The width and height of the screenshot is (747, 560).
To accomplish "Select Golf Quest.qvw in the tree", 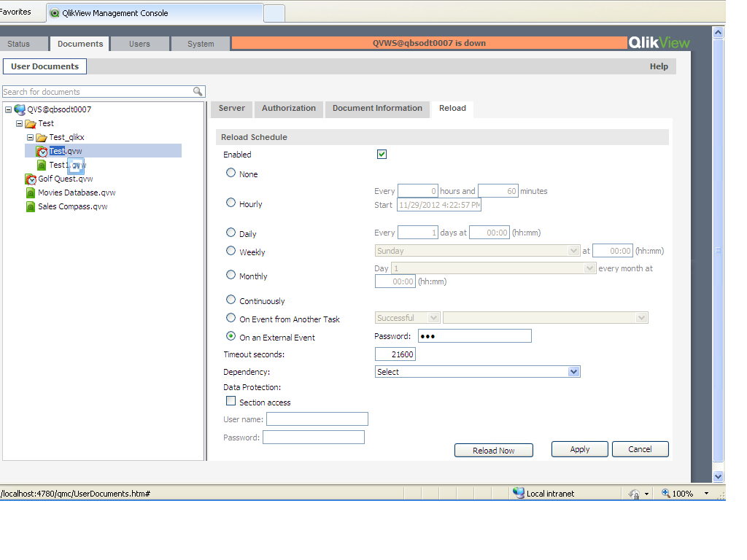I will (x=65, y=179).
